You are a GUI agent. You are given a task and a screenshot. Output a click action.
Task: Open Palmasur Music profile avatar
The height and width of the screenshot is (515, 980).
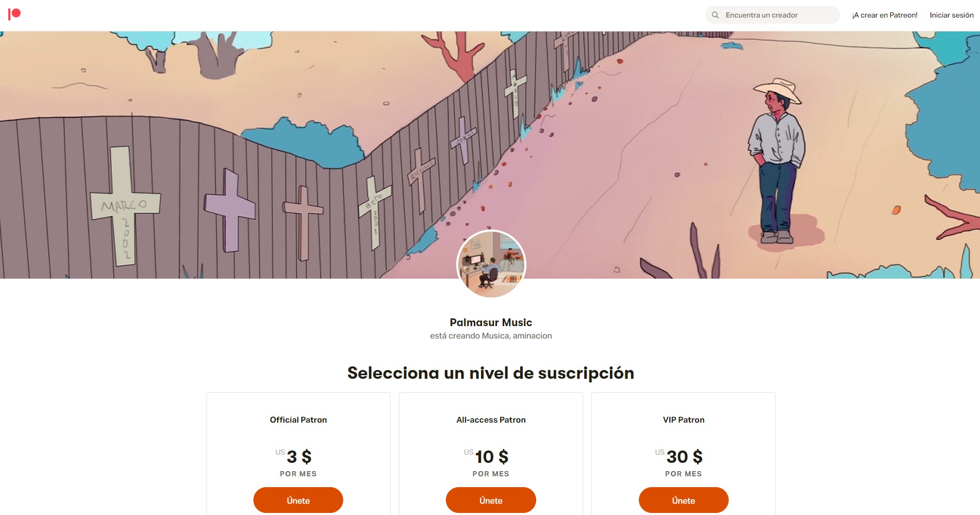pyautogui.click(x=491, y=264)
